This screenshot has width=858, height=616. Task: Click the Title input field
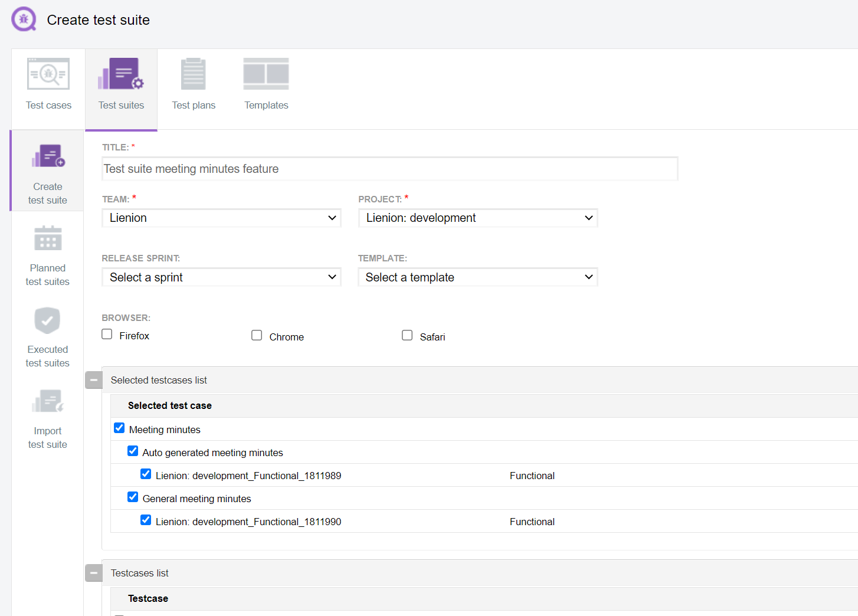389,169
